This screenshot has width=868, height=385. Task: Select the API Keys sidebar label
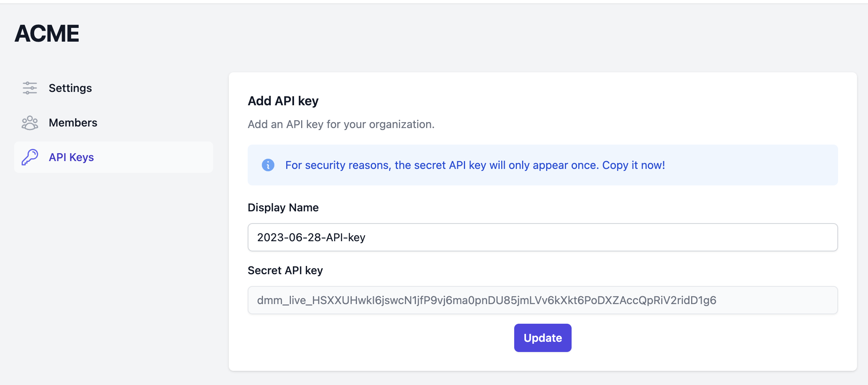[x=71, y=157]
